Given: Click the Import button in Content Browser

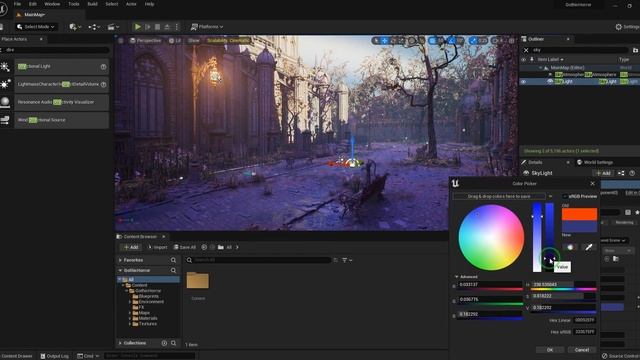Looking at the screenshot, I should 158,247.
